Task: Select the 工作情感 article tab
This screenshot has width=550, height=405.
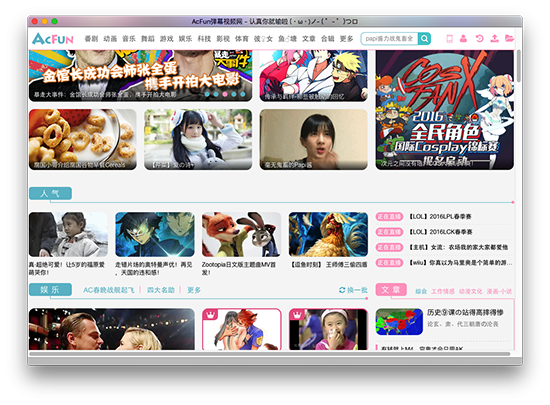Action: (x=443, y=291)
